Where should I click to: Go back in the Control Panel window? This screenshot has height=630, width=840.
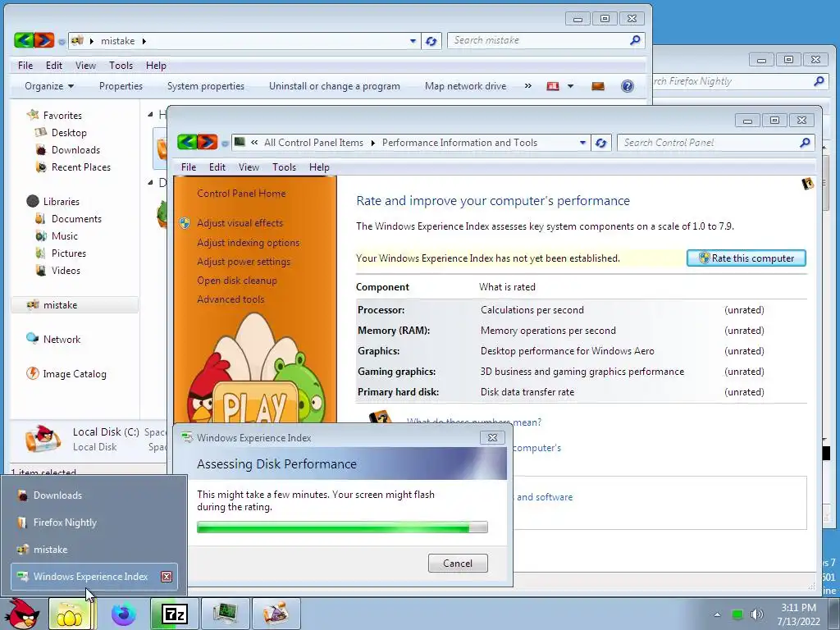click(188, 142)
